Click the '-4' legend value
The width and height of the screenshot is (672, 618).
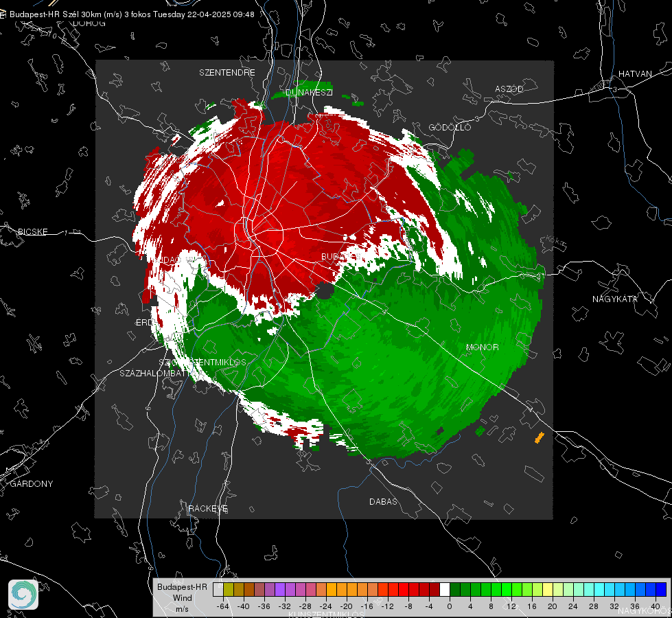pyautogui.click(x=429, y=606)
